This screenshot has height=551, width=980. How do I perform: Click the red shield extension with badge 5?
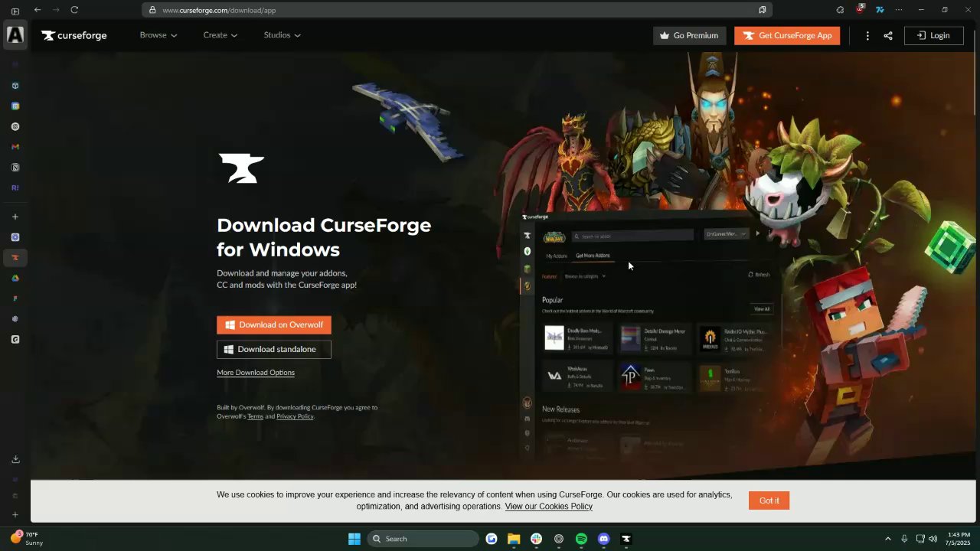click(860, 9)
